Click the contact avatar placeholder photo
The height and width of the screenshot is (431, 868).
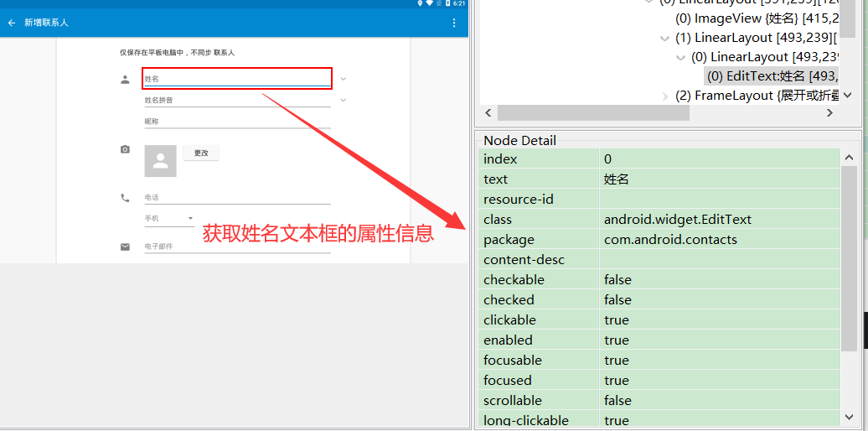(161, 161)
